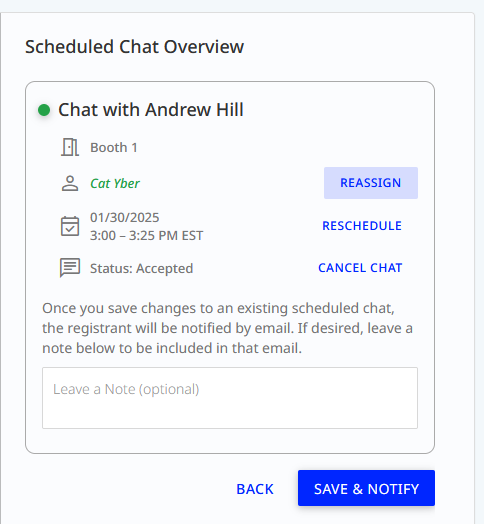This screenshot has width=484, height=524.
Task: Click the booth door icon
Action: pyautogui.click(x=70, y=147)
